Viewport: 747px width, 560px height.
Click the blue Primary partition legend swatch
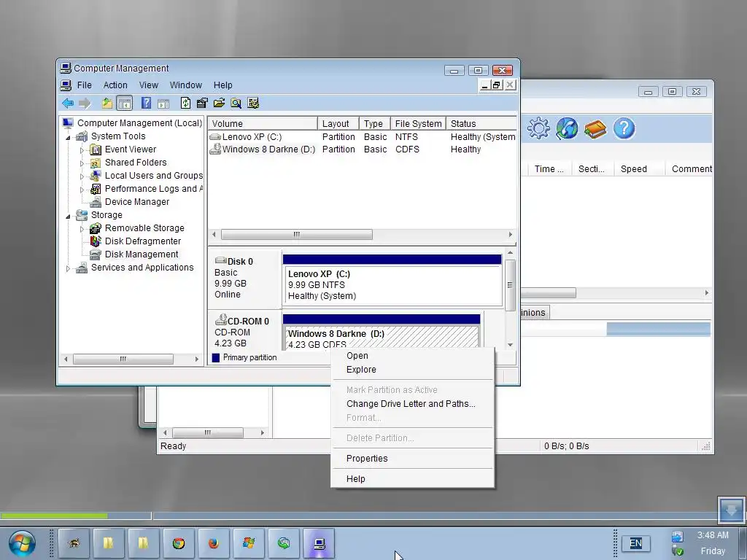click(x=216, y=357)
